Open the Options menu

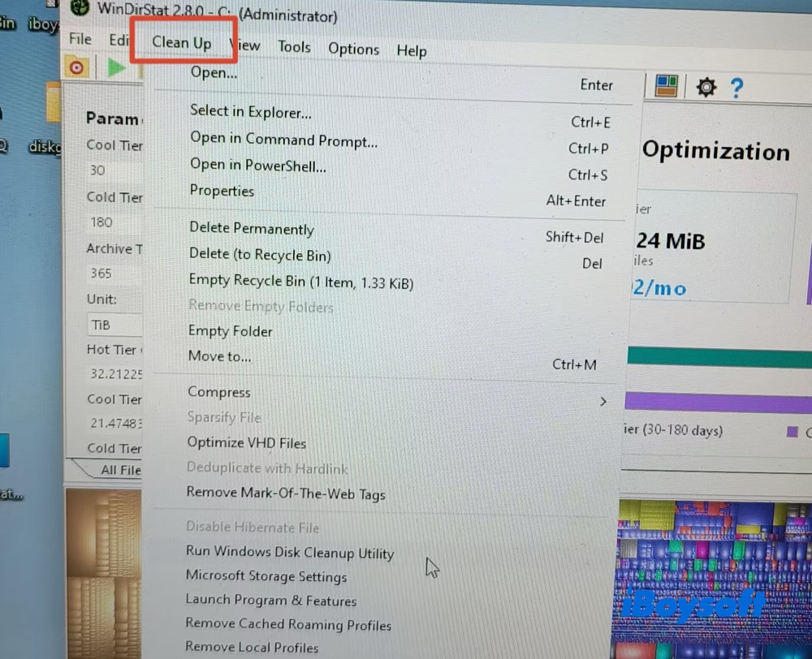tap(354, 50)
